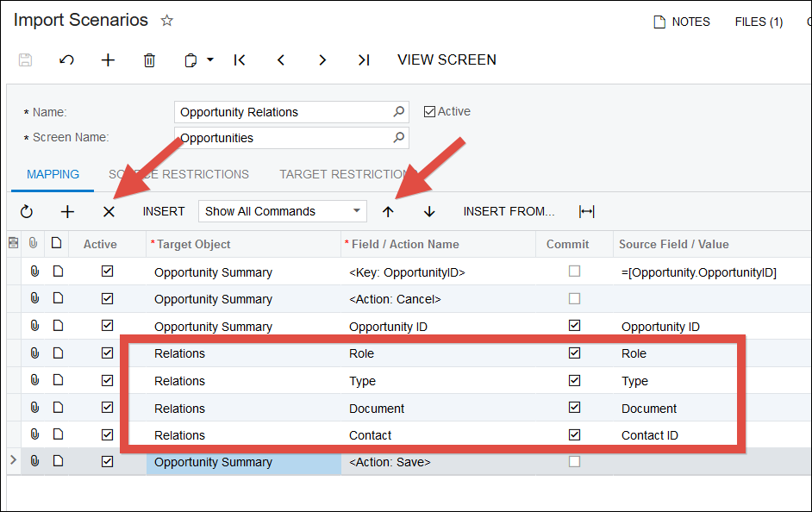Click the VIEW SCREEN button
Screen dimensions: 812x512
point(447,60)
